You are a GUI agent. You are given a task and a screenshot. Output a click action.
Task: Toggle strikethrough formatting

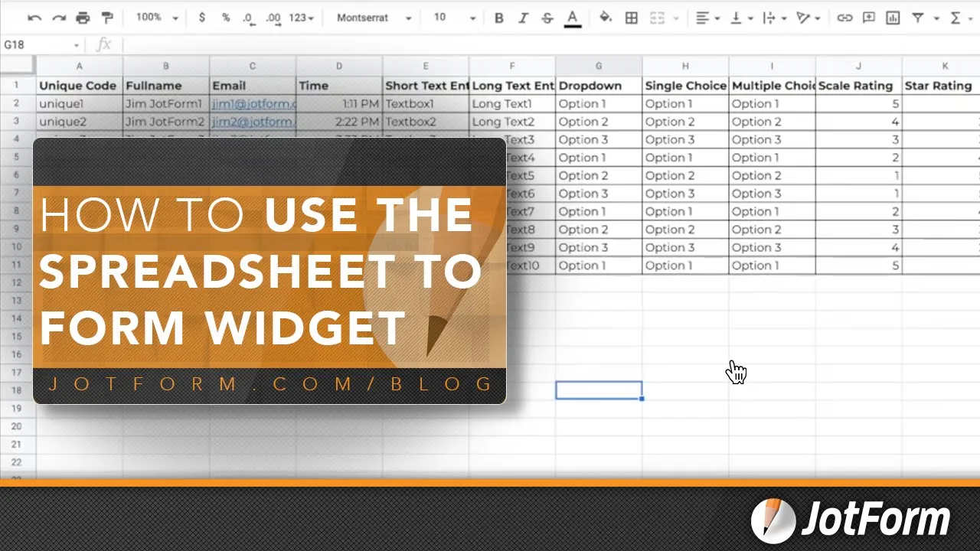547,18
